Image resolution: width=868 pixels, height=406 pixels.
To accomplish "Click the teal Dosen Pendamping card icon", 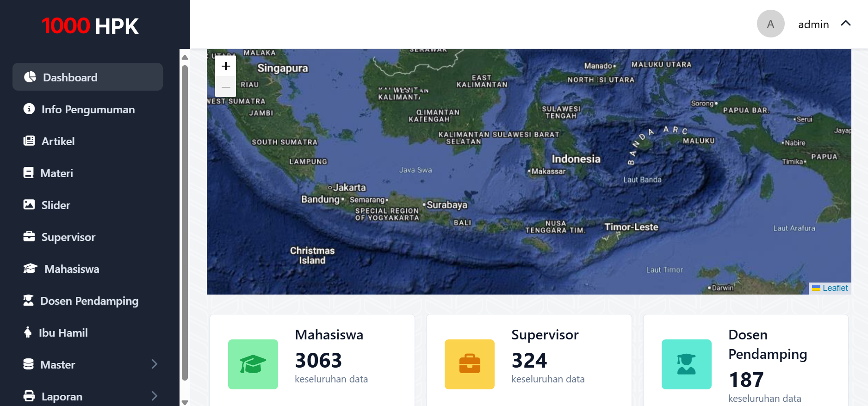I will (686, 364).
